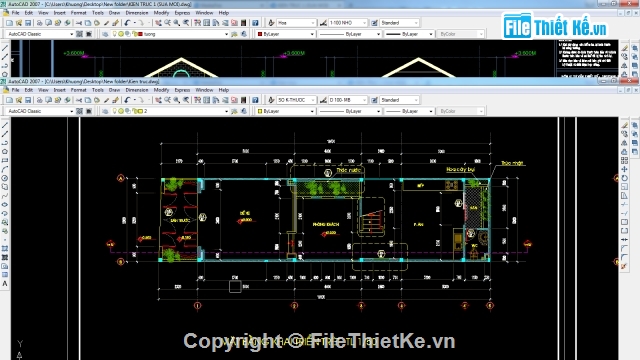Click Hoa cây bụi annotation label
This screenshot has width=640, height=360.
point(460,169)
